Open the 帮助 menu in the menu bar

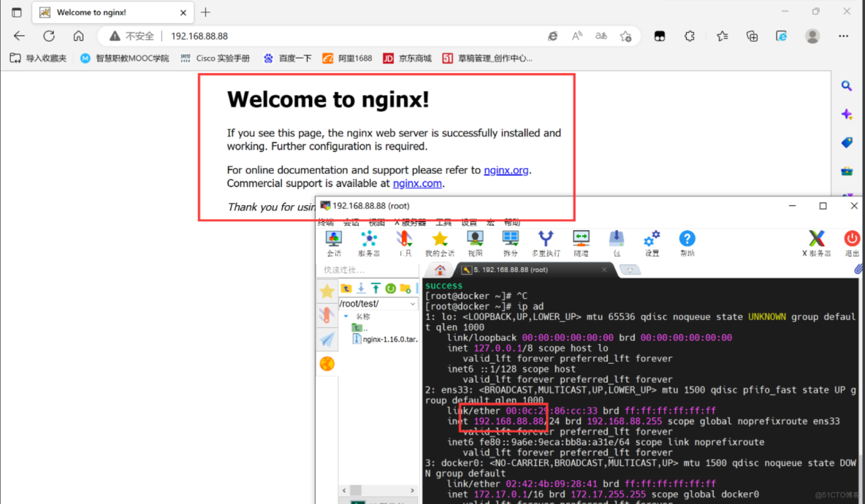(x=511, y=222)
